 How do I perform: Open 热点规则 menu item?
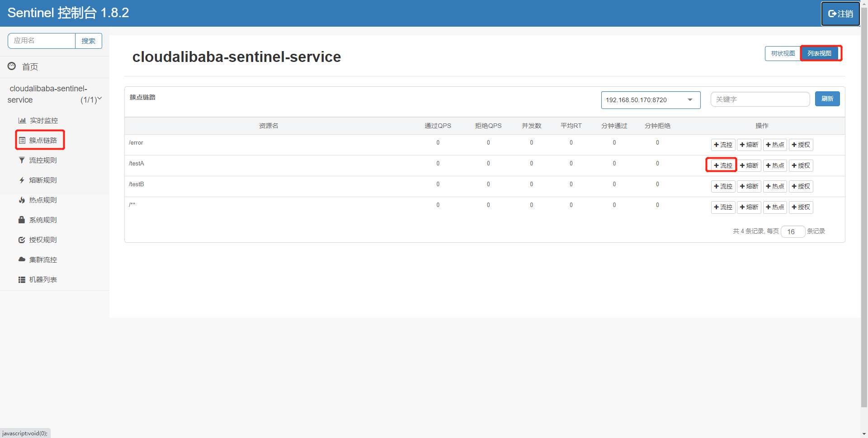click(x=43, y=200)
